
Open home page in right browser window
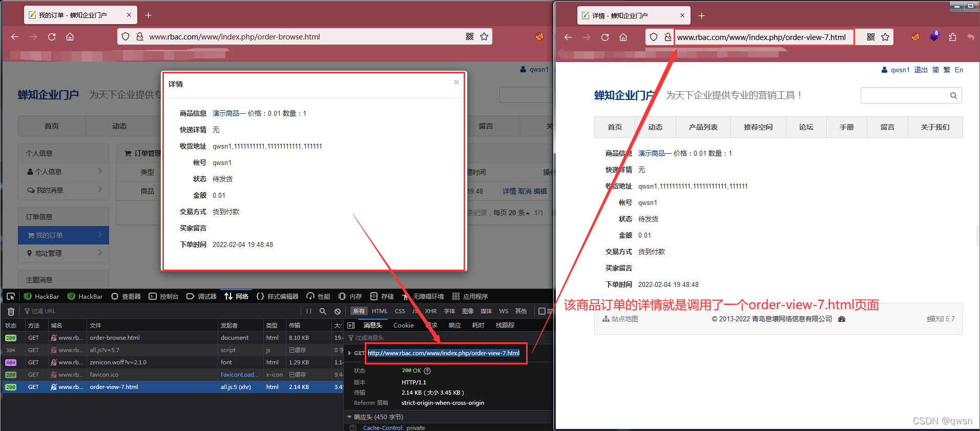(623, 37)
